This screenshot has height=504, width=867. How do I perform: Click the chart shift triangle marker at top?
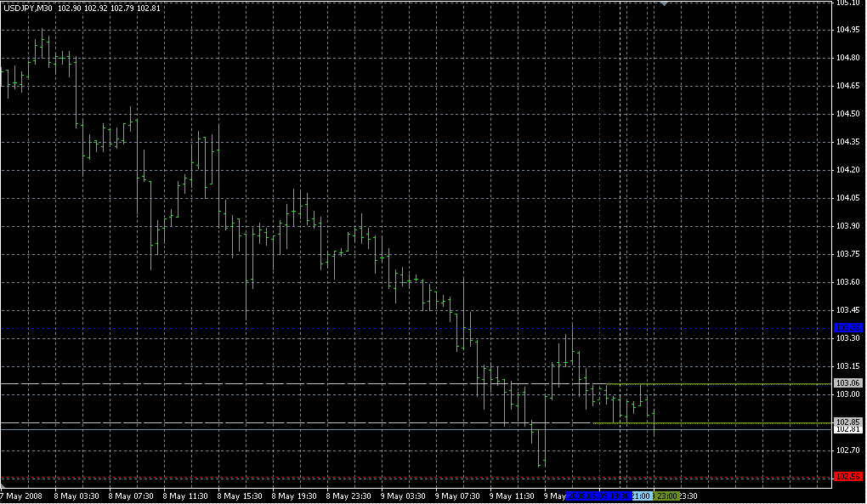coord(664,3)
